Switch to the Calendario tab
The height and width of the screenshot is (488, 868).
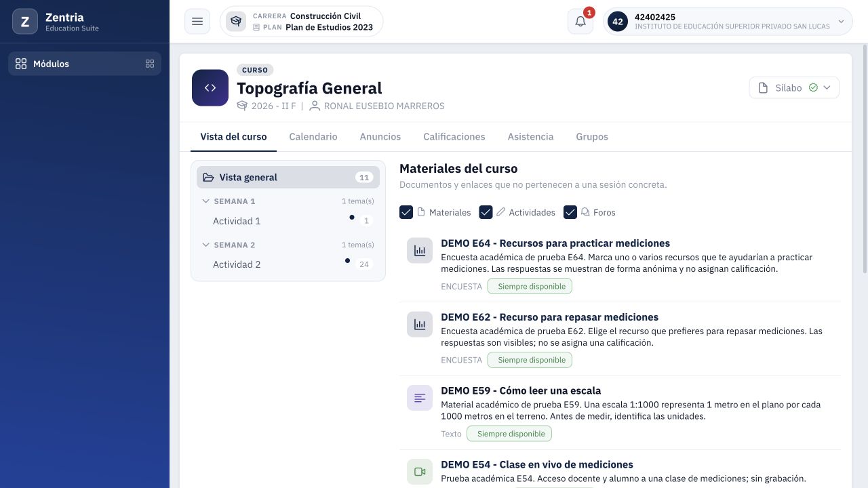[x=313, y=137]
